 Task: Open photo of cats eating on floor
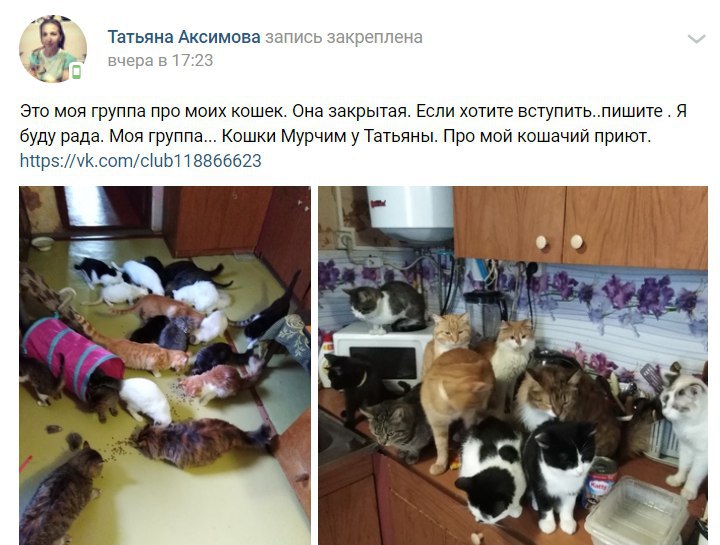click(x=165, y=365)
